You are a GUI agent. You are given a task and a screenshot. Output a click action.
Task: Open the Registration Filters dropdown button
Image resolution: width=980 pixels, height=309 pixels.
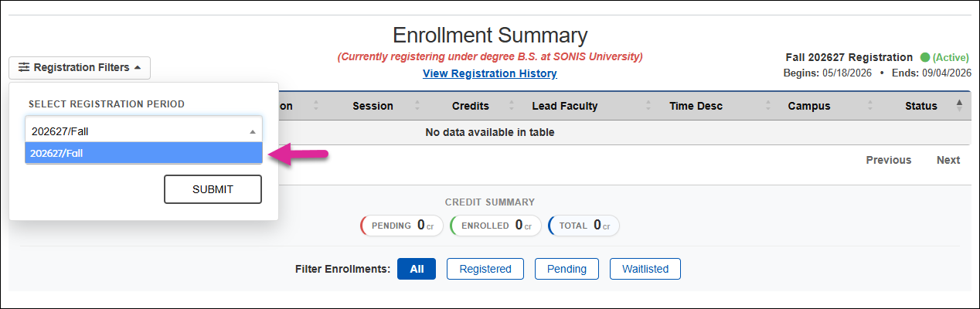[x=80, y=68]
